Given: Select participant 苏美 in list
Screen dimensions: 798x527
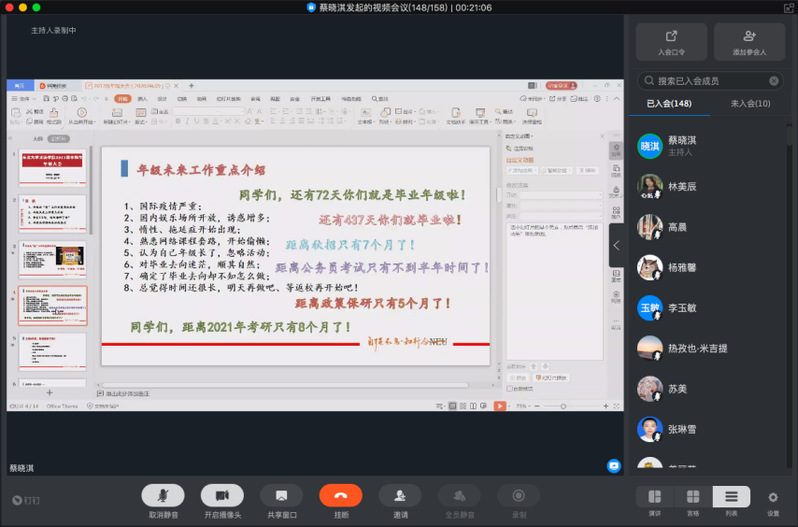Looking at the screenshot, I should tap(710, 389).
